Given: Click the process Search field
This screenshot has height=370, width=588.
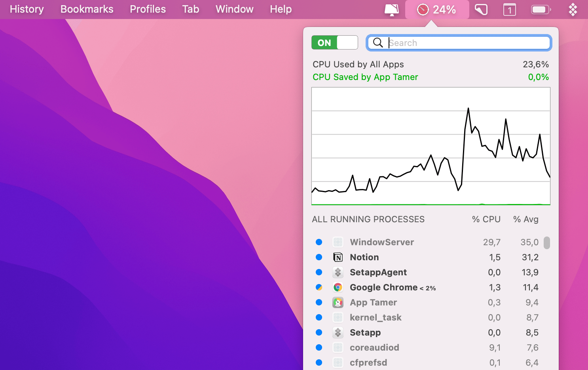Looking at the screenshot, I should click(x=459, y=43).
